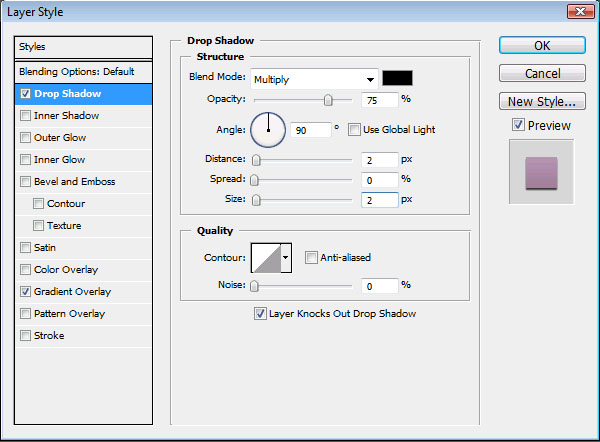
Task: Enable the Inner Glow checkbox
Action: point(25,160)
